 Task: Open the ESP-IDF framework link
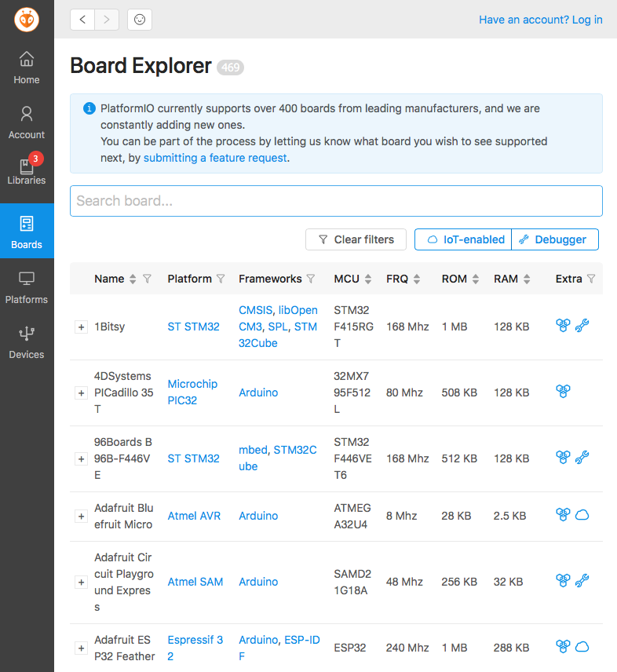(279, 648)
